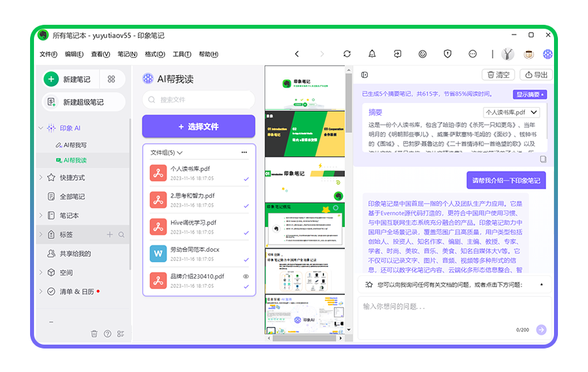588x372 pixels.
Task: Click the copy icon below summary
Action: click(543, 159)
